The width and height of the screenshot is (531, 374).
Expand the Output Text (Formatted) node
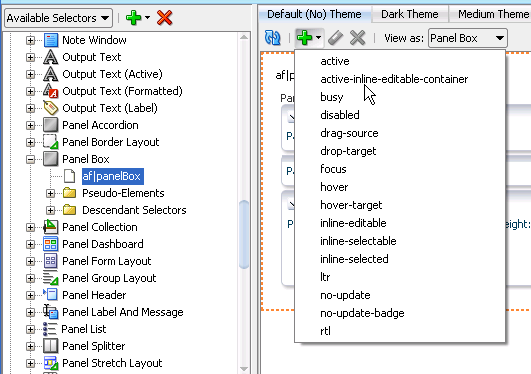pos(30,91)
